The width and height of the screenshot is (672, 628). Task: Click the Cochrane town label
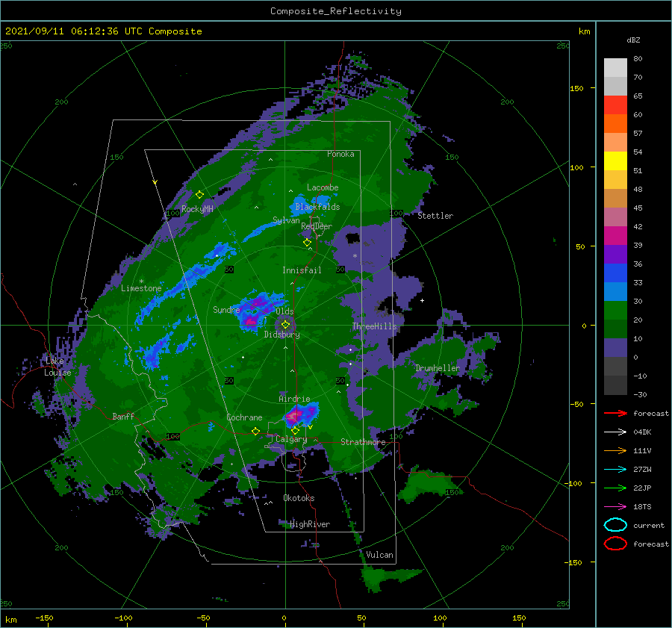[244, 417]
